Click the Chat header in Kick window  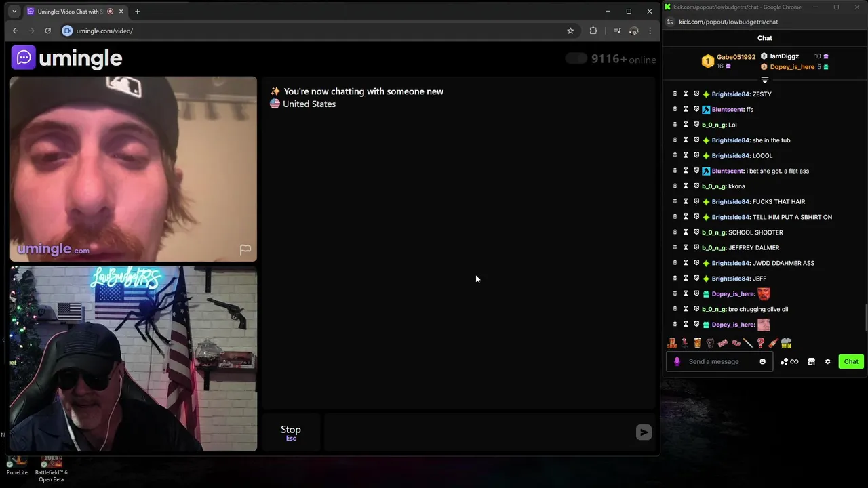765,38
